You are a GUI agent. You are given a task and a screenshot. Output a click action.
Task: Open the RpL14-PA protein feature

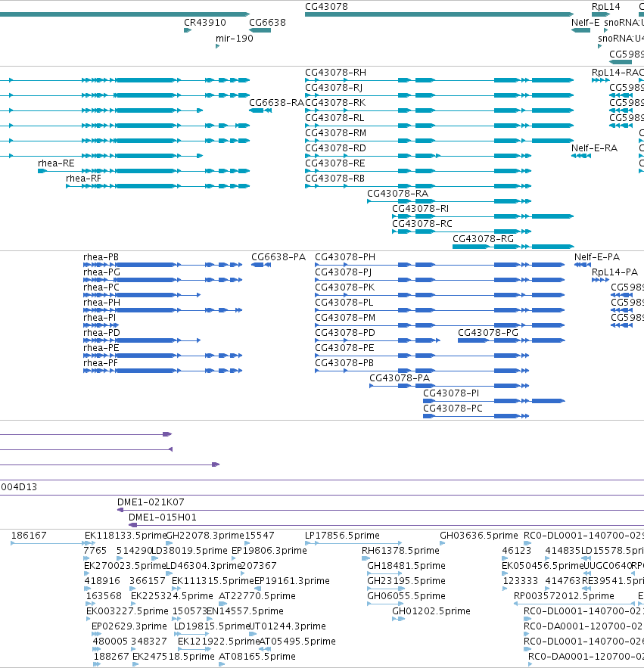pyautogui.click(x=600, y=280)
